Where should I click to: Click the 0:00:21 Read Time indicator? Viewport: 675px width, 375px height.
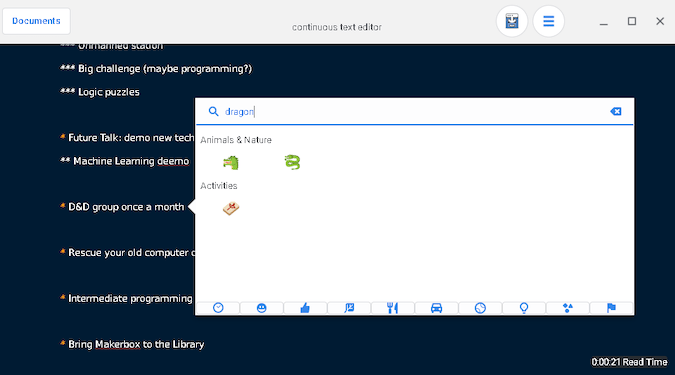tap(629, 362)
